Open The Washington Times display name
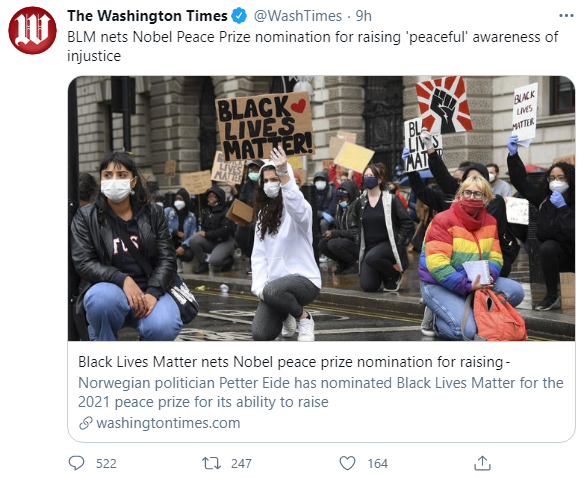 tap(147, 16)
